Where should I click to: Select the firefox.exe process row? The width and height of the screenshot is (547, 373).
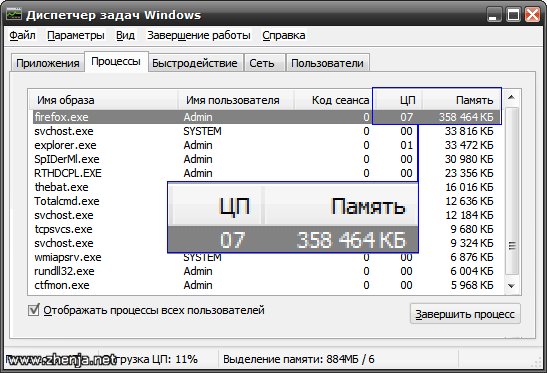pos(267,117)
